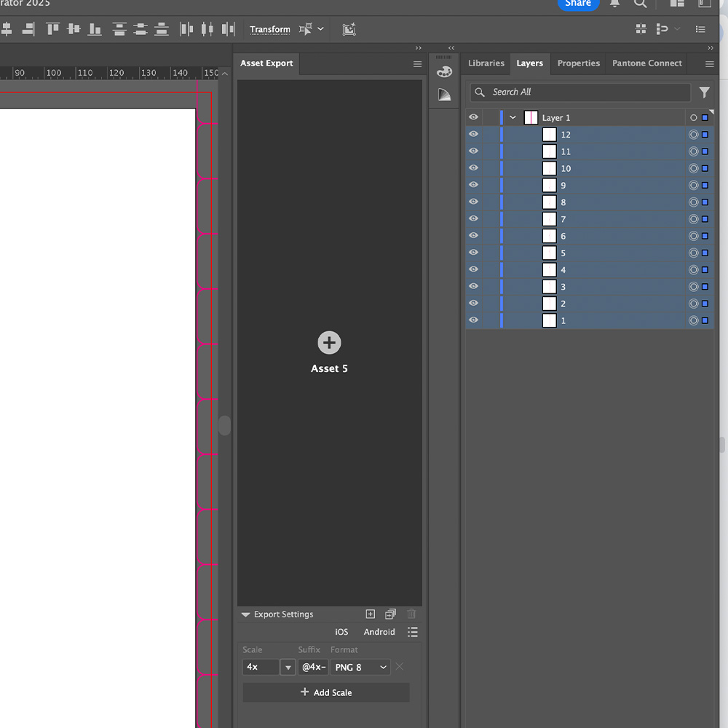Click the vertical canvas scrollbar thumb

(x=224, y=425)
